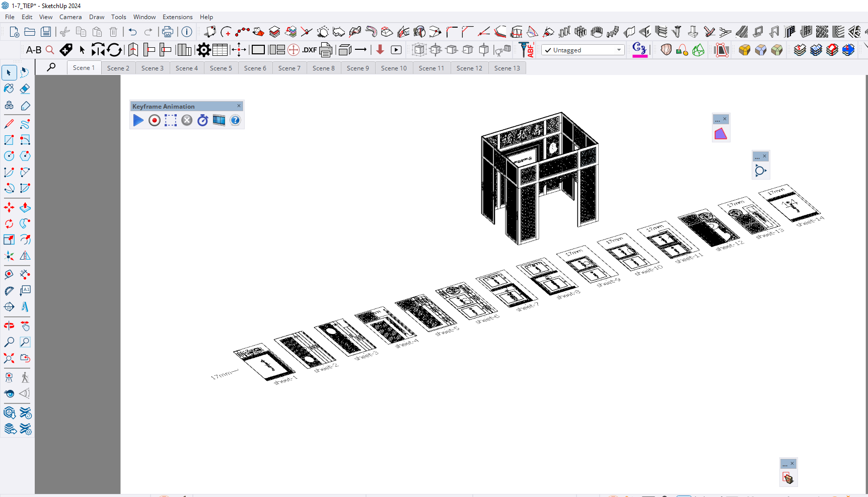Click the DXF export icon
This screenshot has height=497, width=868.
coord(309,50)
